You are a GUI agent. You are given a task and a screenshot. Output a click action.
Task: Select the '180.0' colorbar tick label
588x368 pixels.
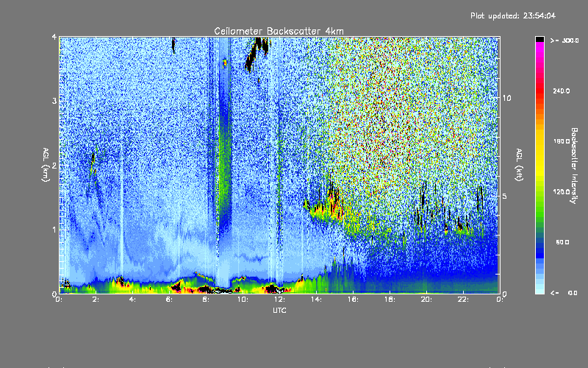562,141
